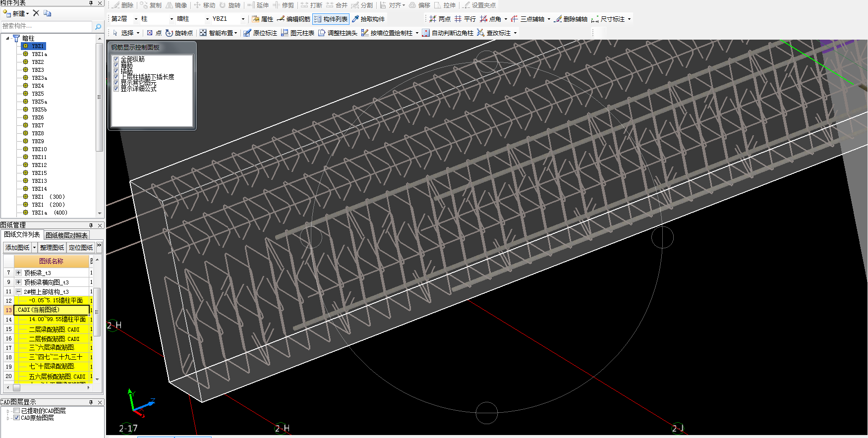This screenshot has width=868, height=438.
Task: Select the 旋转 (rotate) tool
Action: click(x=230, y=5)
